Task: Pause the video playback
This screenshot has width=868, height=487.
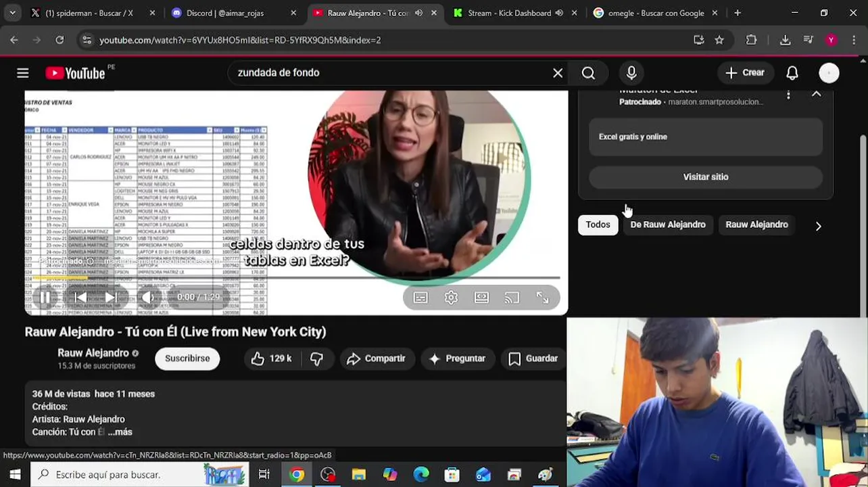Action: tap(45, 297)
